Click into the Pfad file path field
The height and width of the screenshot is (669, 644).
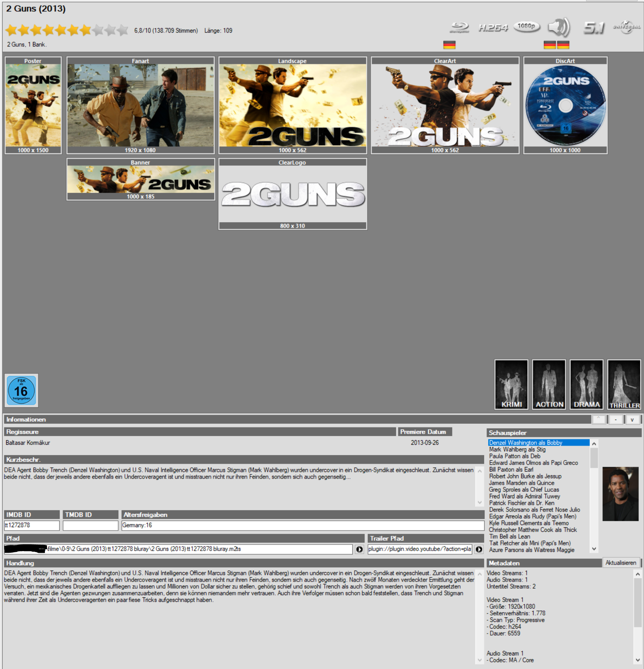(x=178, y=549)
